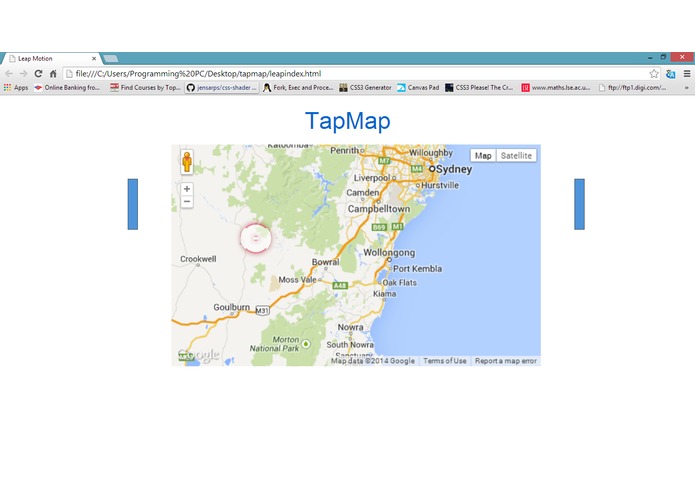Viewport: 695px width, 494px height.
Task: Click the translate extension icon
Action: coord(670,74)
